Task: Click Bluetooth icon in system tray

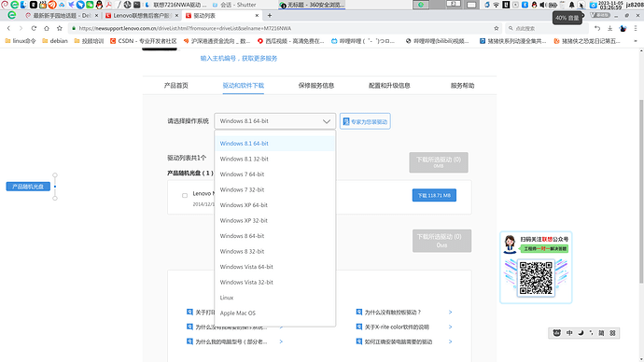Action: pyautogui.click(x=525, y=5)
